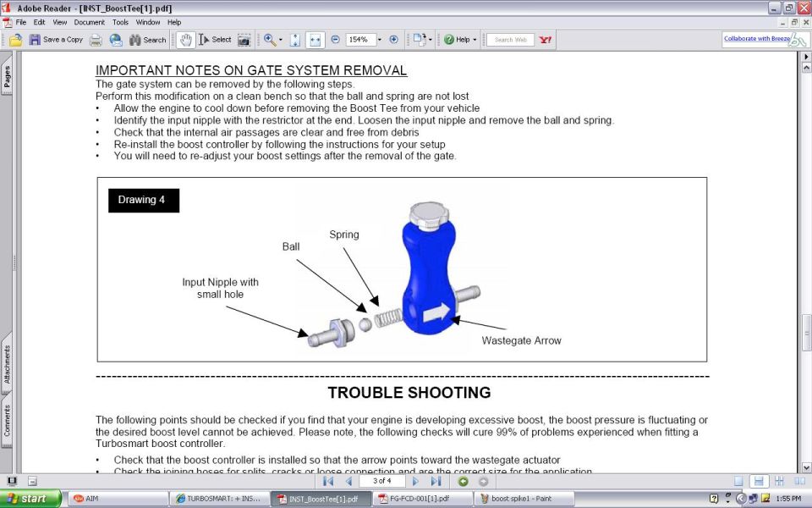Activate the Snapshot camera tool
This screenshot has height=508, width=812.
click(244, 40)
